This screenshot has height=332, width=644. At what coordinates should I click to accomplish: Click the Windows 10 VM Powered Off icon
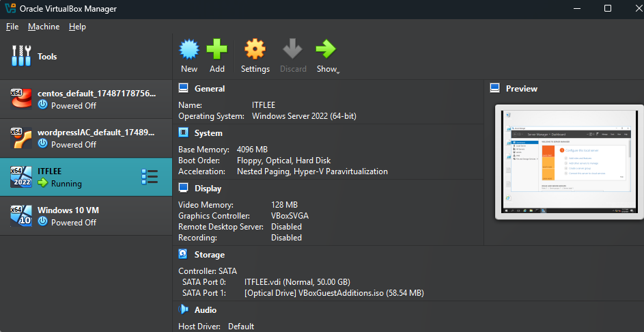point(43,222)
